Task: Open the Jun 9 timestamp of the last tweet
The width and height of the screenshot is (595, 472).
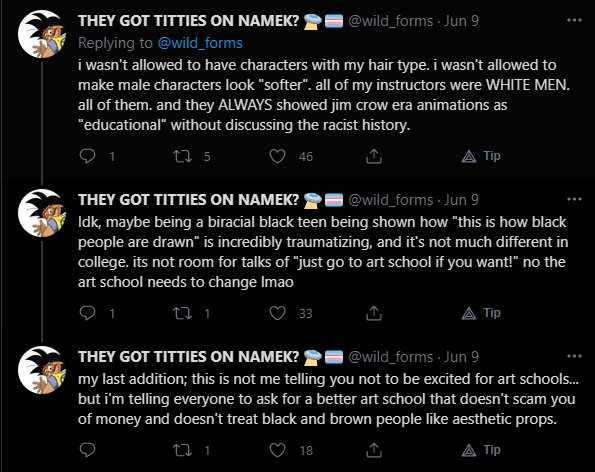Action: tap(461, 357)
